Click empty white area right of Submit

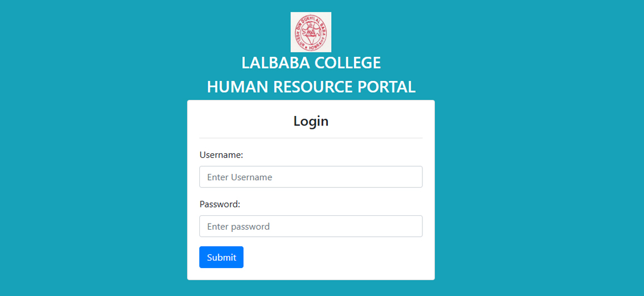pyautogui.click(x=333, y=258)
